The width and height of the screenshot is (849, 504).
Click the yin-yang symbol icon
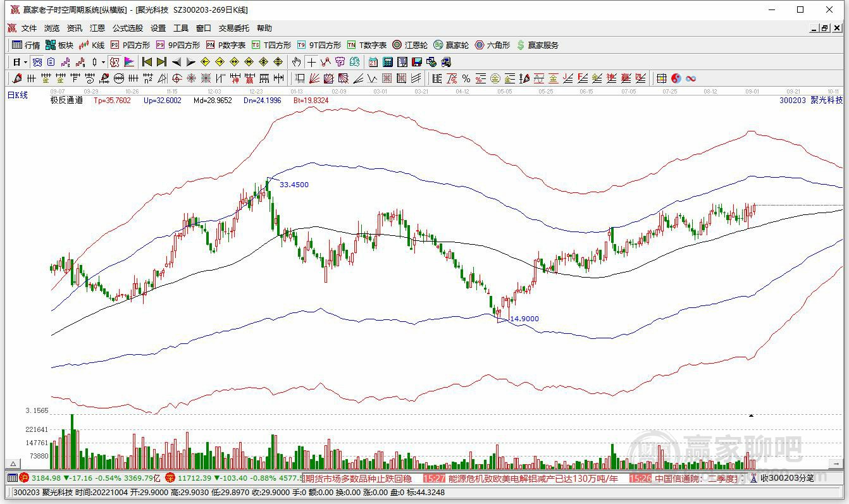tap(676, 78)
